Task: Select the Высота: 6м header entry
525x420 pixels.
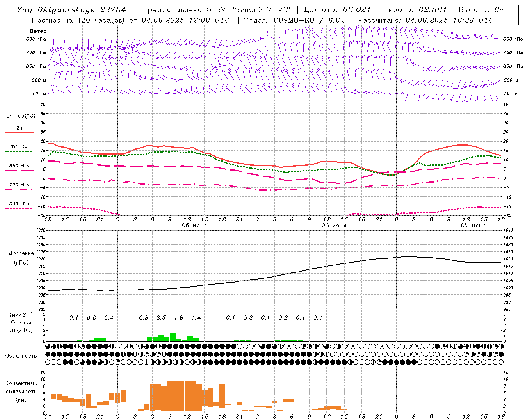Action: tap(482, 10)
